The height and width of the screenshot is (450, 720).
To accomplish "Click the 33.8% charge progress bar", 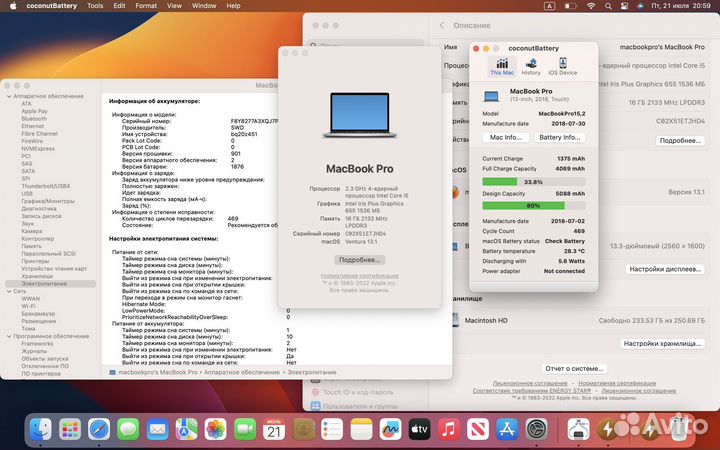I will point(534,182).
